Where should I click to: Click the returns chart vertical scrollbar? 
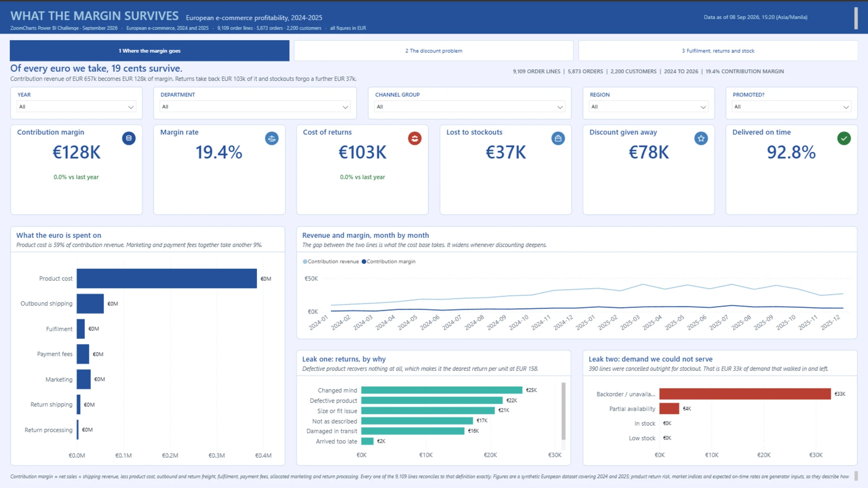click(x=563, y=411)
